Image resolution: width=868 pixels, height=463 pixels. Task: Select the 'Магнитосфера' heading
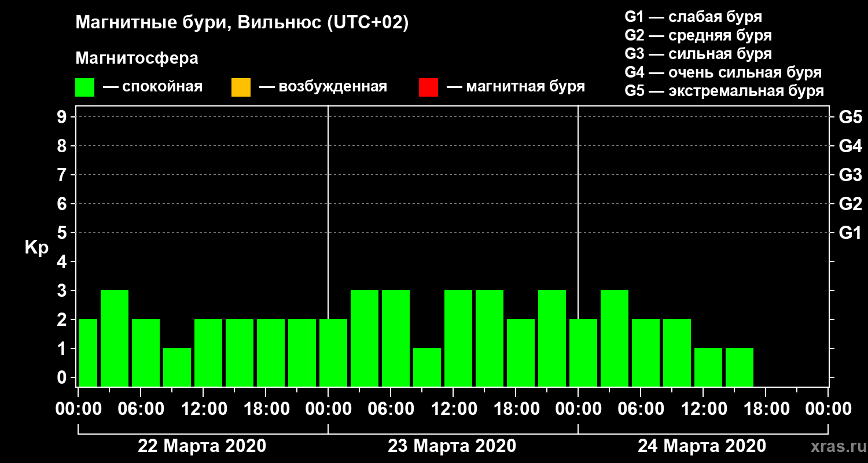137,58
